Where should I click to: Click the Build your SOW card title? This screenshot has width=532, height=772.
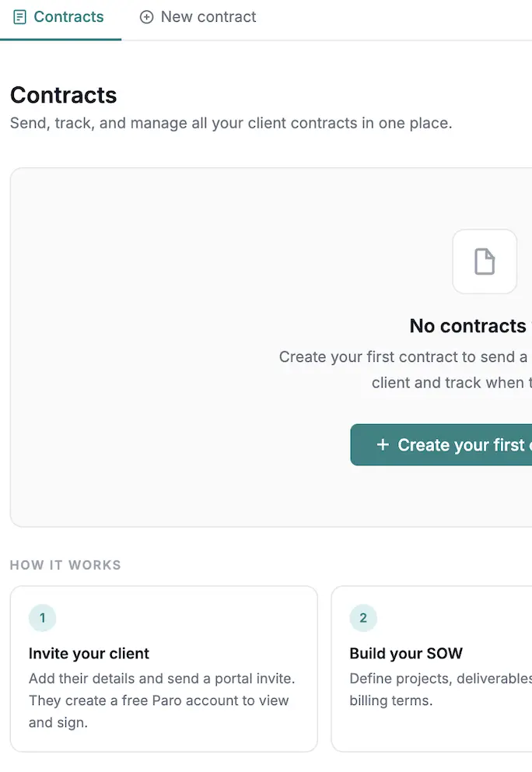[406, 654]
